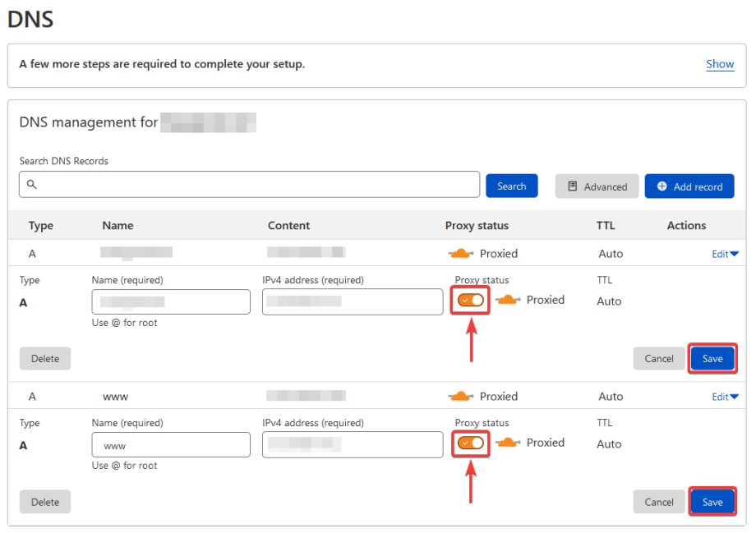Click the Search DNS Records input field
This screenshot has height=533, width=756.
(247, 185)
